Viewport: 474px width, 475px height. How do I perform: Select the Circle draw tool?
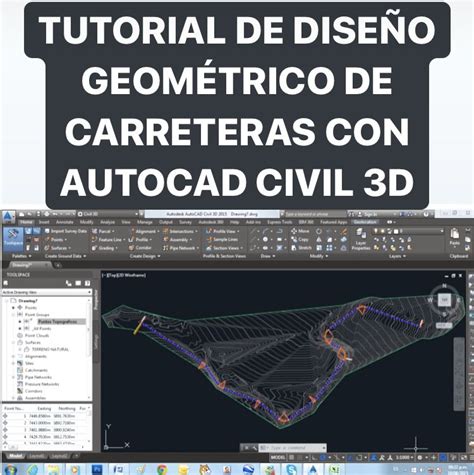265,240
